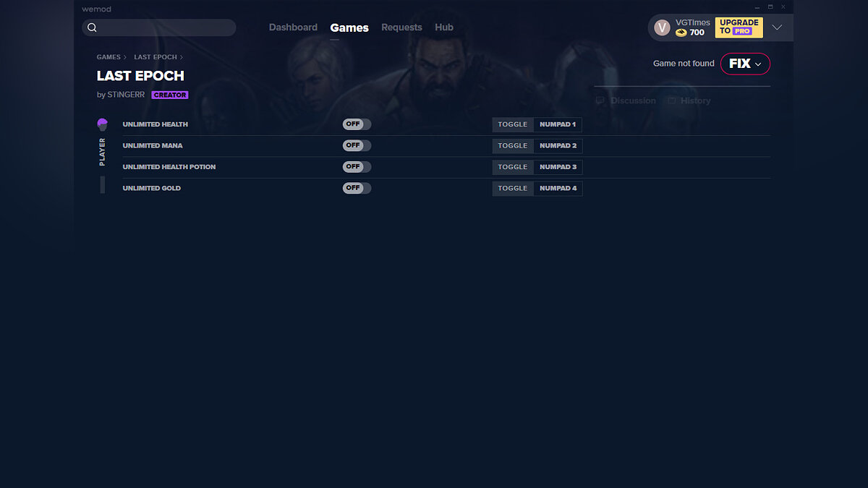868x488 pixels.
Task: Click the gold coins icon
Action: point(681,33)
